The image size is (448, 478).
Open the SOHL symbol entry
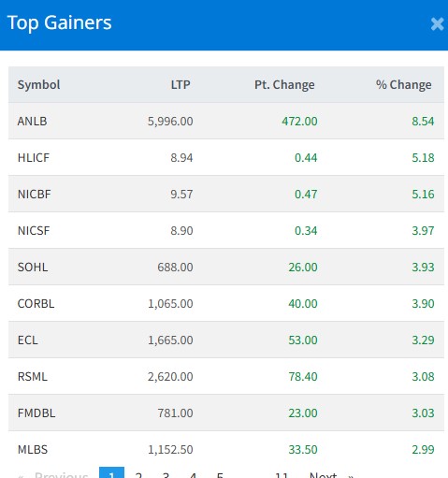33,267
